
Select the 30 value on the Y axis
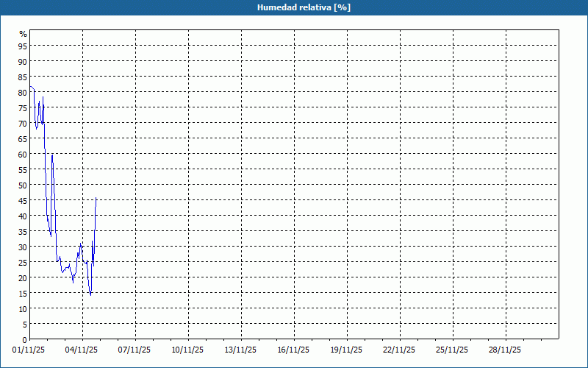point(23,247)
